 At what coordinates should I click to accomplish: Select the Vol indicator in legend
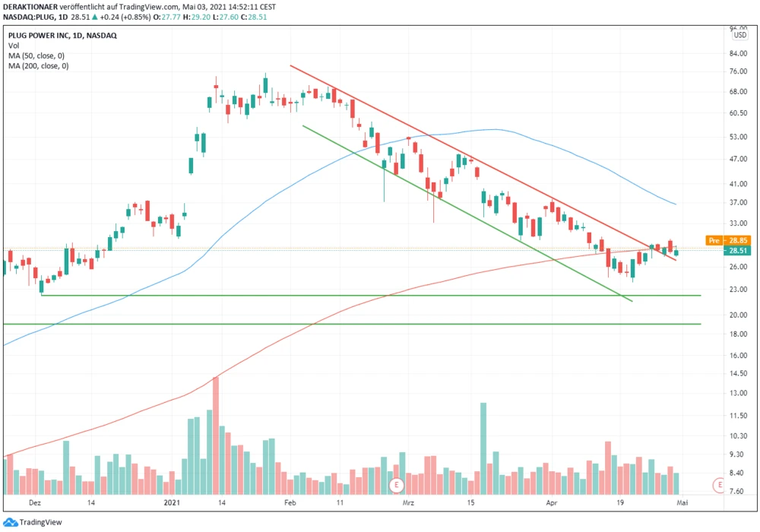(14, 46)
